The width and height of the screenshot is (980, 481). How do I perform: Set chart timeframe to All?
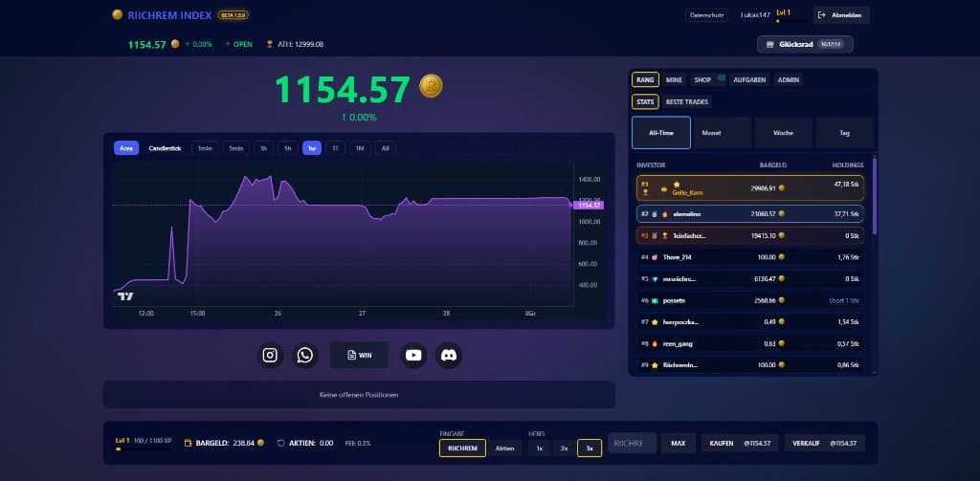pos(385,148)
